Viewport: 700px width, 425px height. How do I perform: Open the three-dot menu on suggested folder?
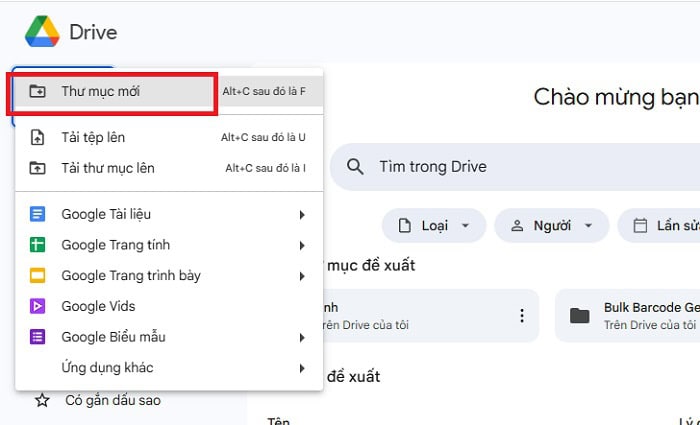[521, 316]
